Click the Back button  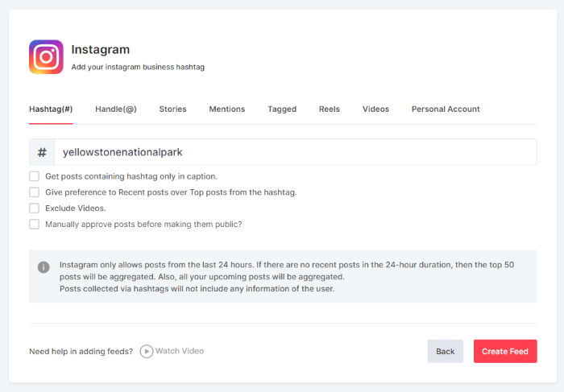click(446, 351)
